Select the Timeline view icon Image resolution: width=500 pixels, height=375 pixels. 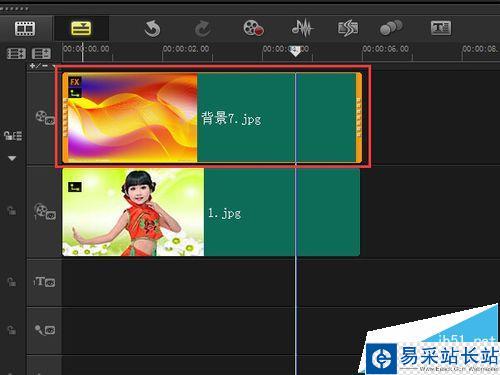point(81,28)
